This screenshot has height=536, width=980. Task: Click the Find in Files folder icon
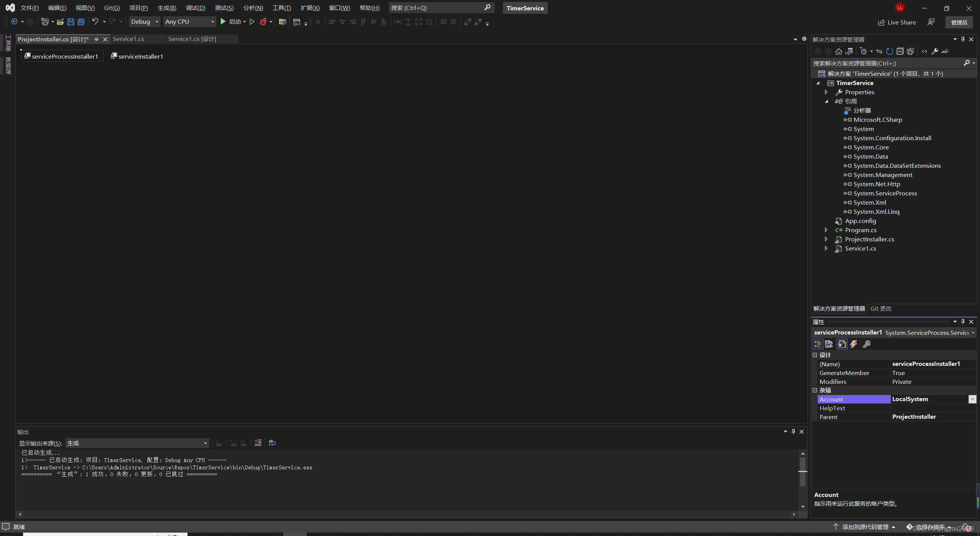[x=283, y=22]
